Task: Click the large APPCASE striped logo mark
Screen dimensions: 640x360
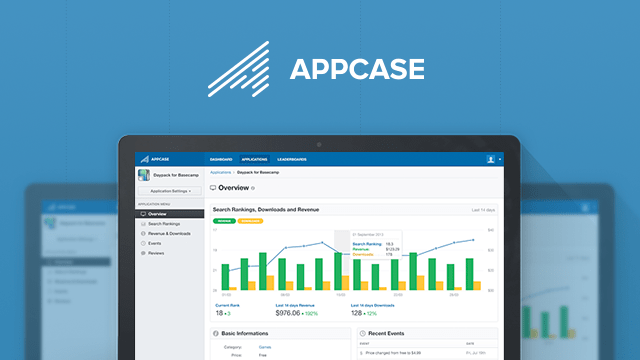Action: [x=239, y=69]
